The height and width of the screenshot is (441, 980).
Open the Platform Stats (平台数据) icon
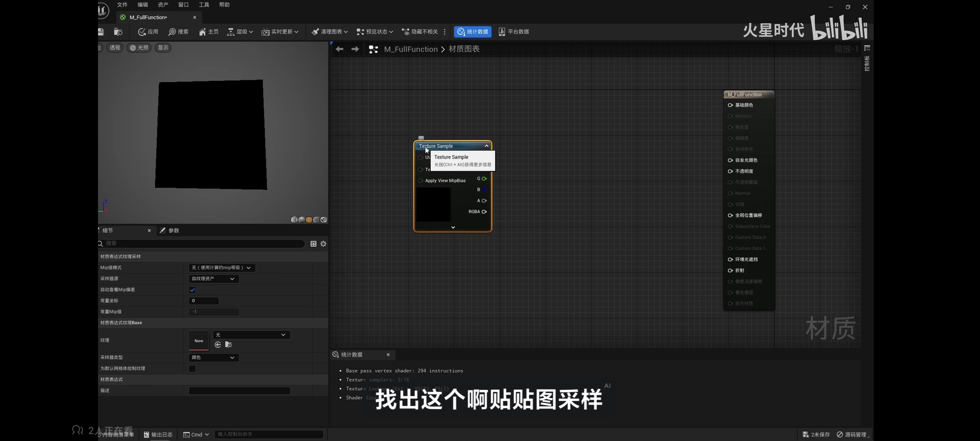pyautogui.click(x=502, y=32)
